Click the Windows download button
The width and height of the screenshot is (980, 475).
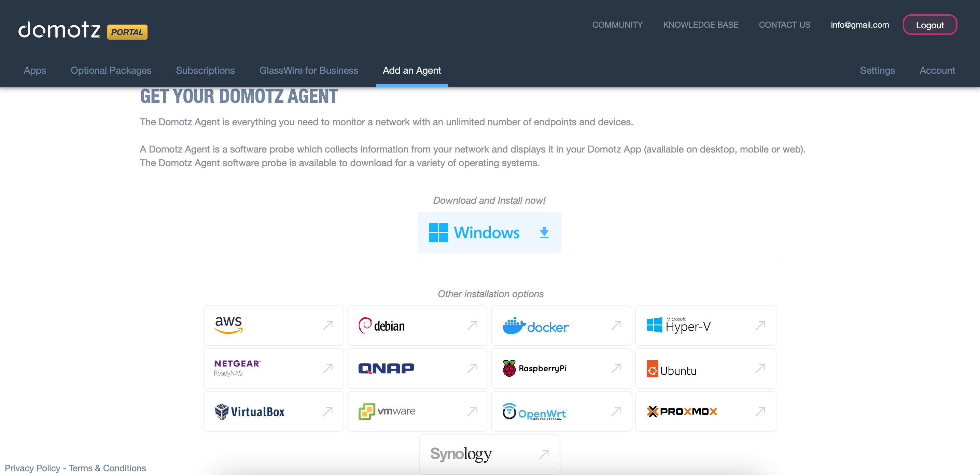[x=489, y=232]
